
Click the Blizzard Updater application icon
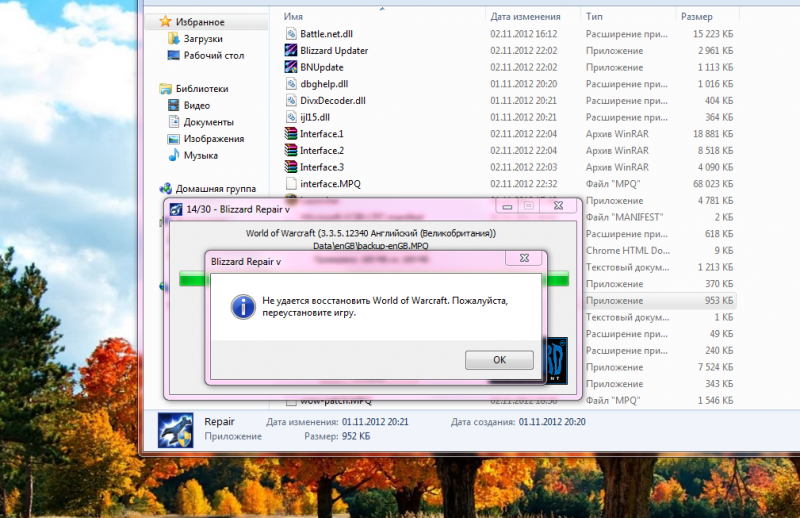point(291,51)
